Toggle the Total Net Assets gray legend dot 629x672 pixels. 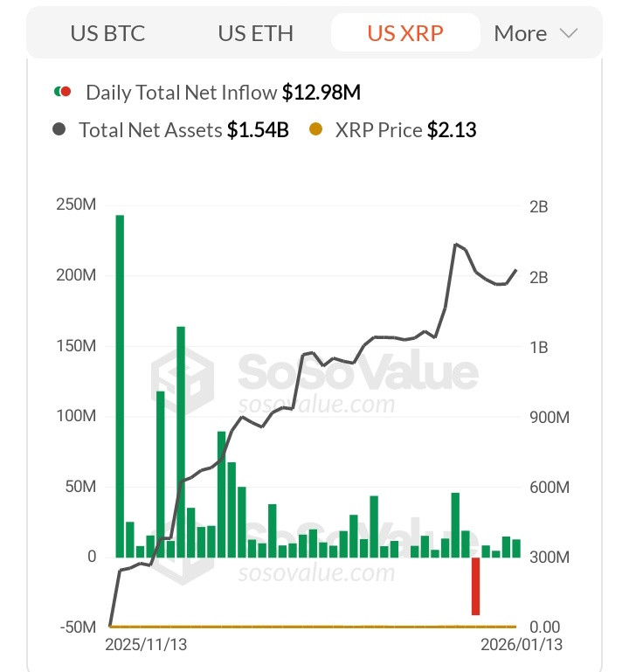point(59,129)
